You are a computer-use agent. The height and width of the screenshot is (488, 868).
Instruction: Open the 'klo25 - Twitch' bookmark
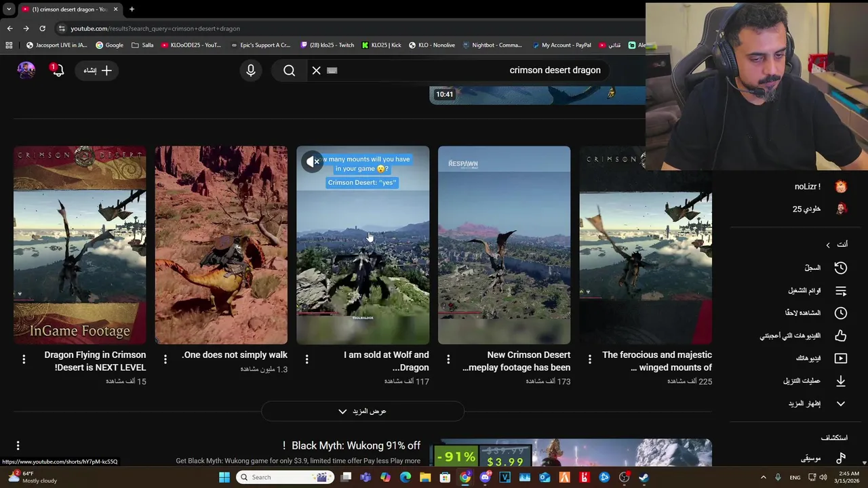tap(327, 45)
